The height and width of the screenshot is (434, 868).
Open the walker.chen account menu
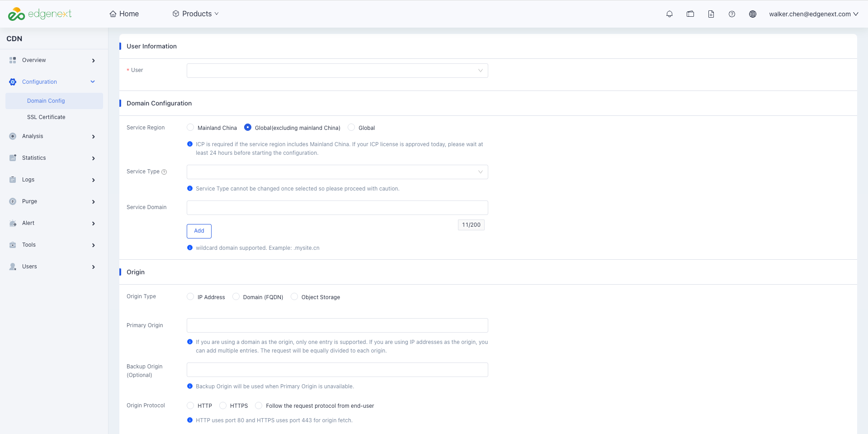(814, 14)
